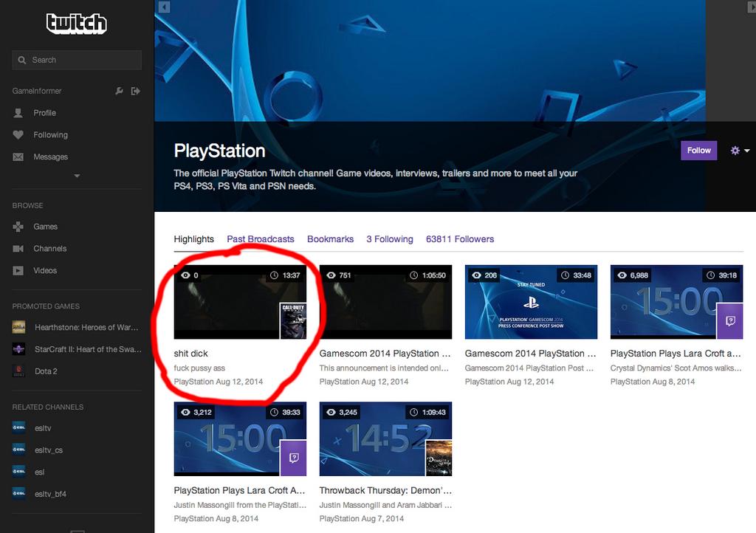The image size is (756, 533).
Task: Open the Twitch home via the Twitch logo
Action: (x=76, y=23)
